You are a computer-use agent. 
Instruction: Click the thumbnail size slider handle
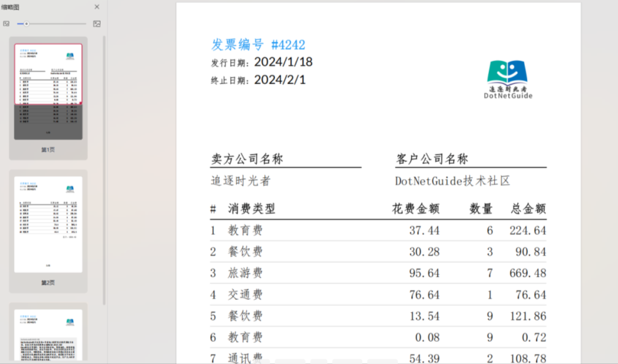coord(25,23)
